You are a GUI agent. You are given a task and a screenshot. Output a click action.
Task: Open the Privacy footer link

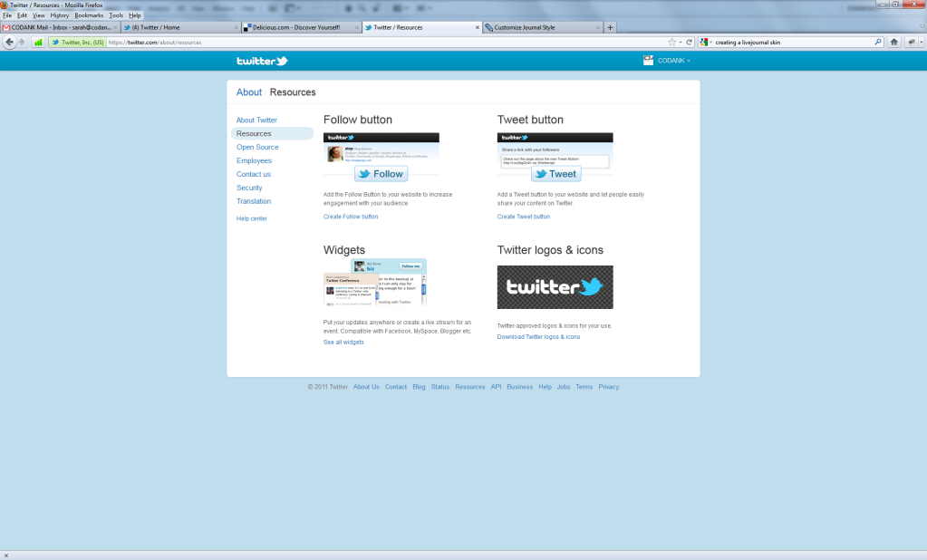(608, 387)
